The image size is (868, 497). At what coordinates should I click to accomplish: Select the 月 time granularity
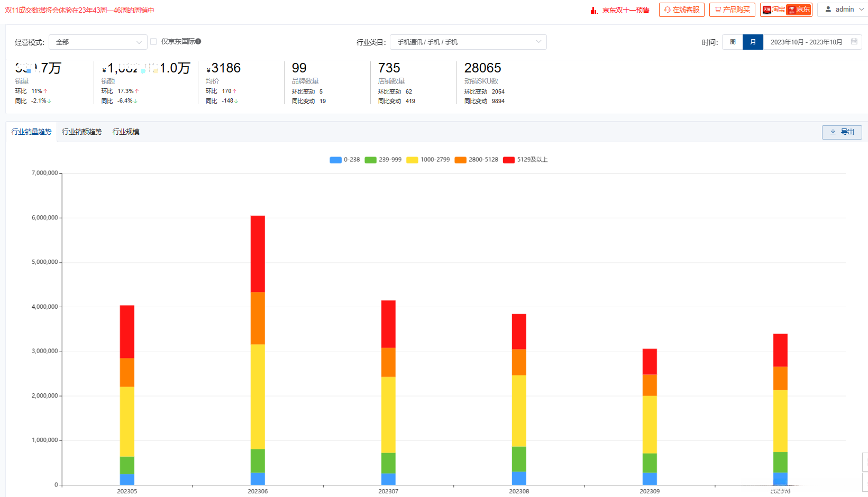(x=753, y=42)
